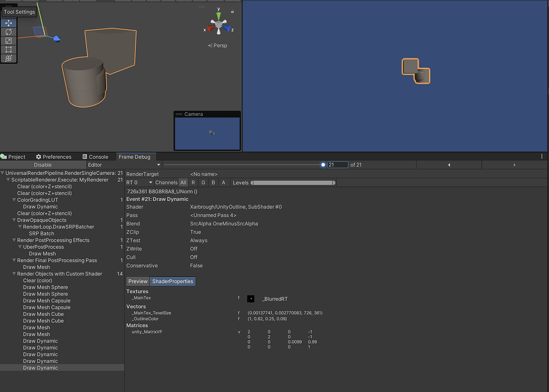Select the Move tool
Viewport: 549px width, 392px height.
click(8, 23)
